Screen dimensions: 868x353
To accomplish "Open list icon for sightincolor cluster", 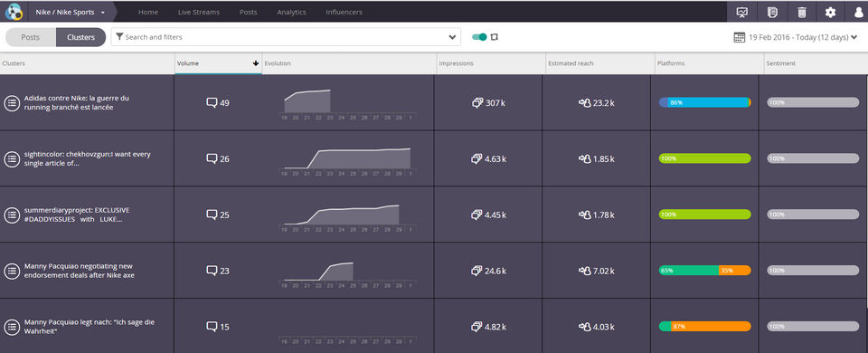I will 12,159.
